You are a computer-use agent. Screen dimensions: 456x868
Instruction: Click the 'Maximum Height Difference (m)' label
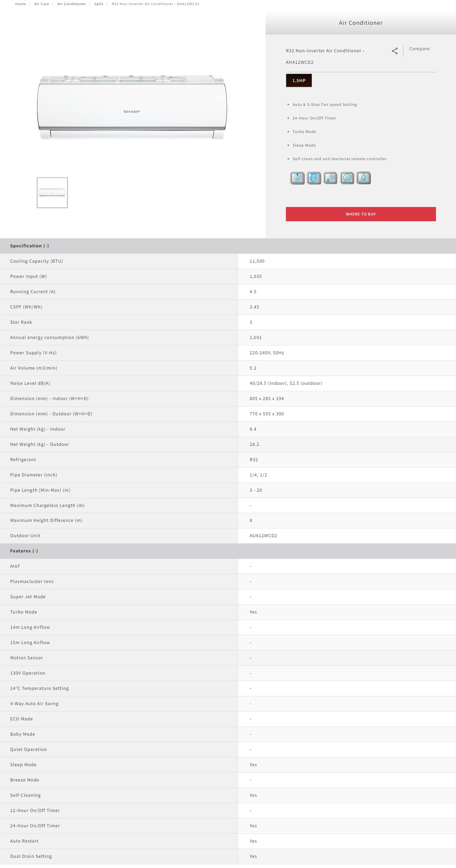tap(46, 521)
